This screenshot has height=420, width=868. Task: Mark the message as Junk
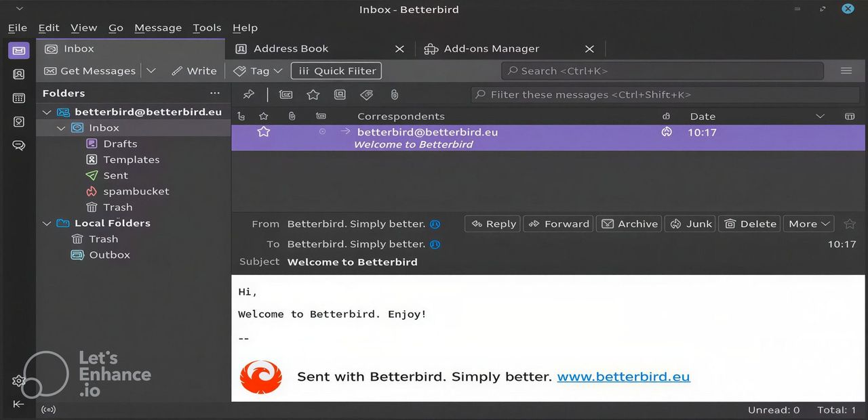(690, 224)
